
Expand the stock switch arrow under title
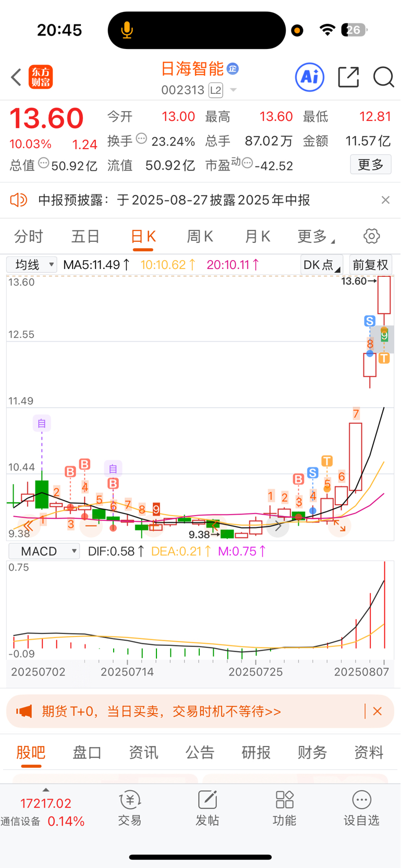pos(233,90)
